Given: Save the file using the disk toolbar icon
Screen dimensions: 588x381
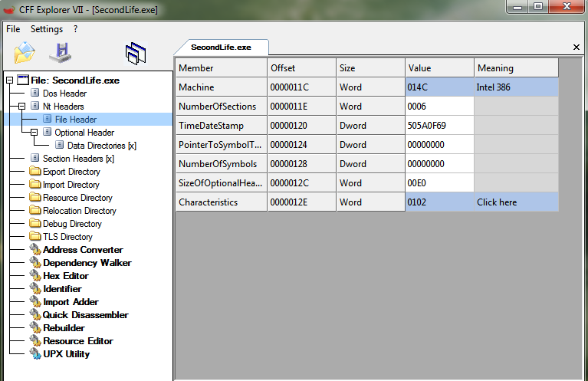Looking at the screenshot, I should [61, 53].
